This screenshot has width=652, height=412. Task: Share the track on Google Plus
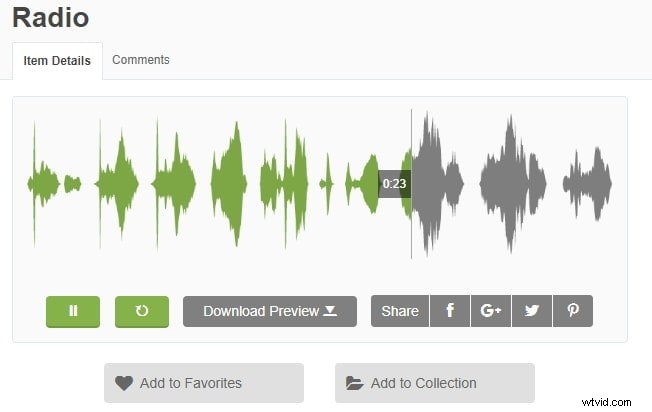point(491,311)
